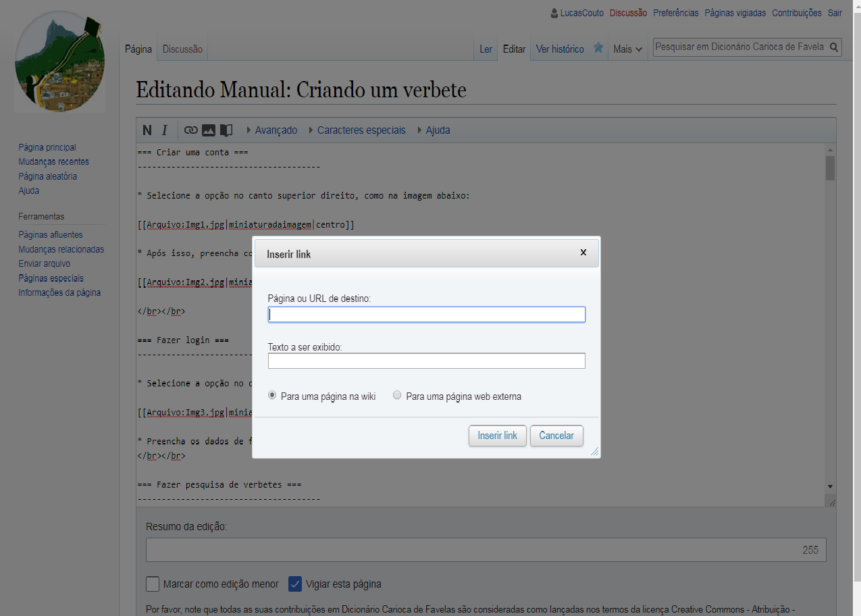Viewport: 861px width, 616px height.
Task: Uncheck 'Vigiar esta página' checkbox
Action: point(295,584)
